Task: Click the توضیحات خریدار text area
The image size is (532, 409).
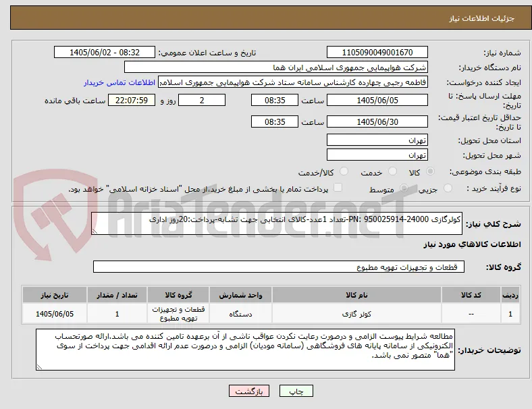Action: (x=245, y=350)
